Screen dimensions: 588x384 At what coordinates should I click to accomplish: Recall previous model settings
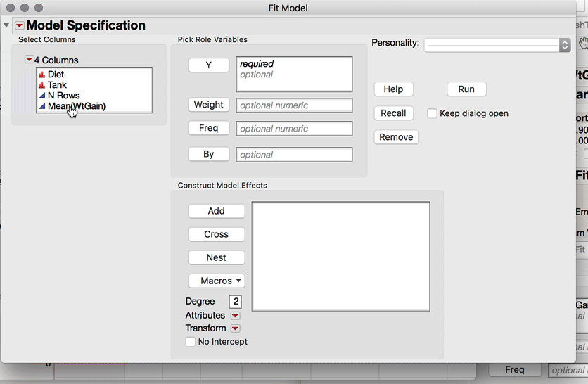(x=393, y=113)
